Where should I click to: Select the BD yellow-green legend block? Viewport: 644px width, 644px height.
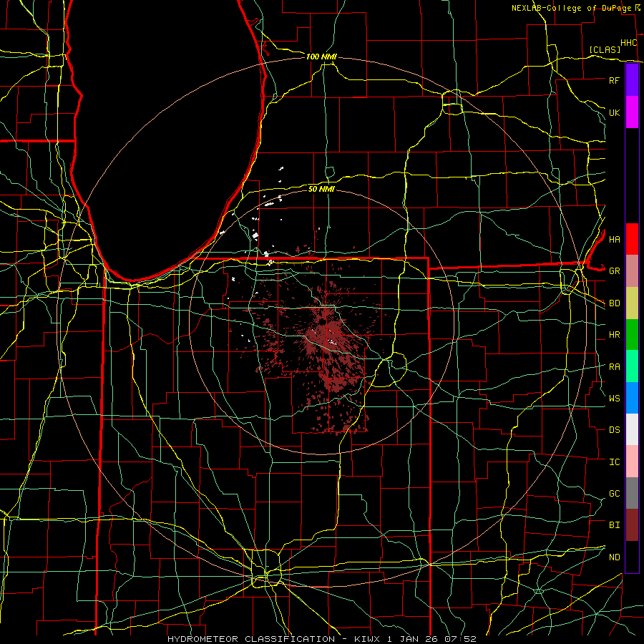632,303
